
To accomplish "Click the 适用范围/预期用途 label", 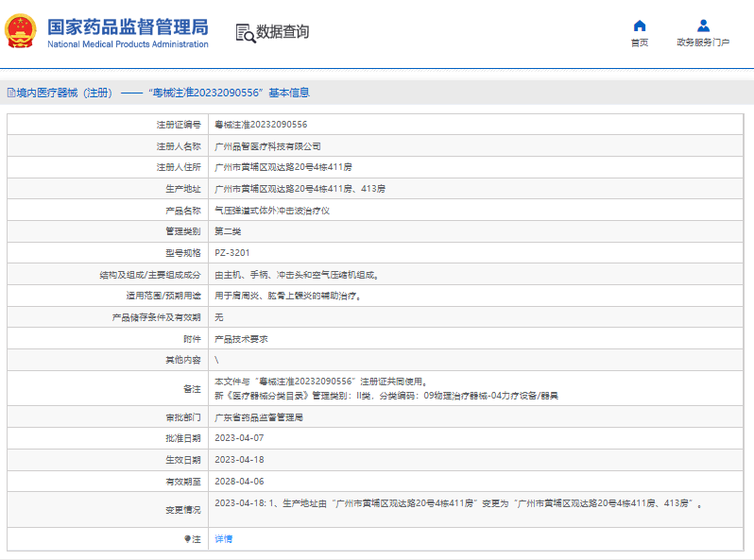I will point(163,296).
